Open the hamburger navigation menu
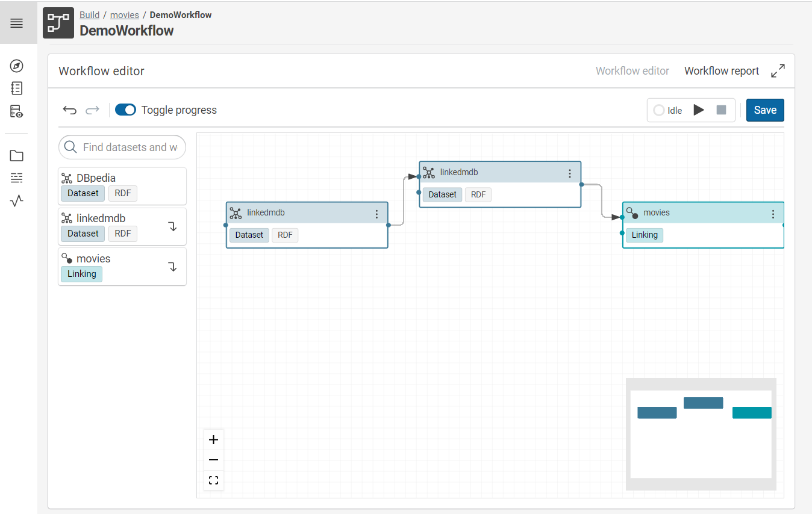Image resolution: width=812 pixels, height=514 pixels. coord(16,23)
